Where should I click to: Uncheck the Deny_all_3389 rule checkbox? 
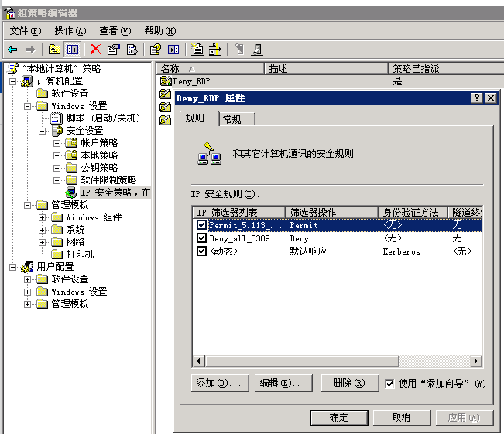[201, 238]
